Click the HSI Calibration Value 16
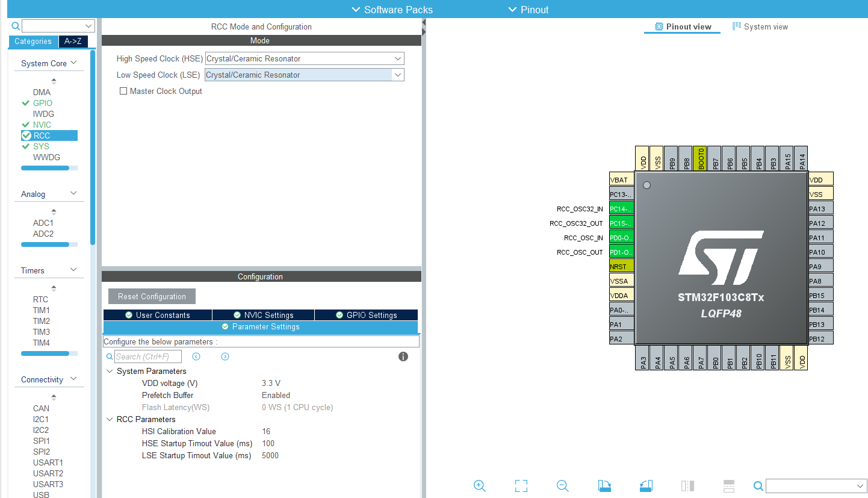Image resolution: width=868 pixels, height=498 pixels. (x=266, y=432)
